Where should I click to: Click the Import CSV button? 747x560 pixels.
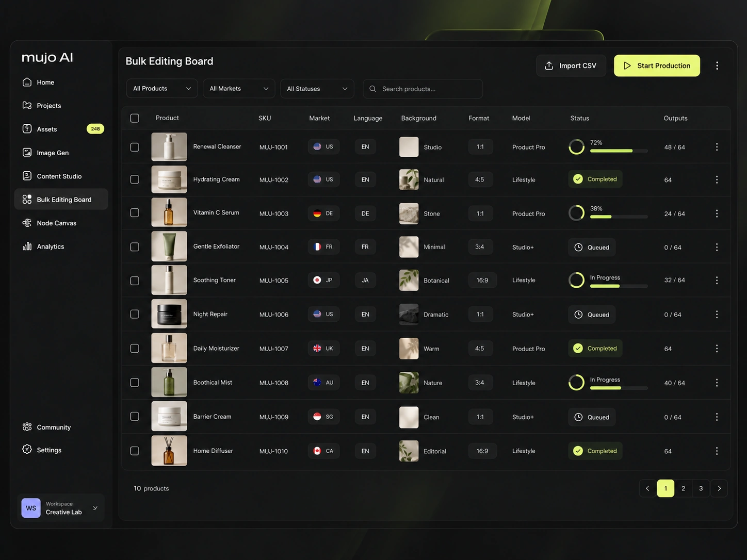(571, 65)
